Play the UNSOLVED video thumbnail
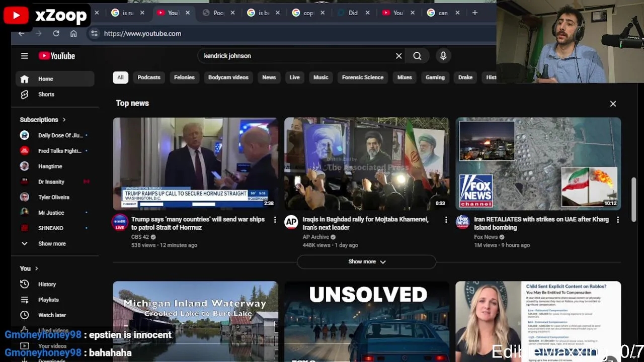The height and width of the screenshot is (362, 644). pos(367,321)
